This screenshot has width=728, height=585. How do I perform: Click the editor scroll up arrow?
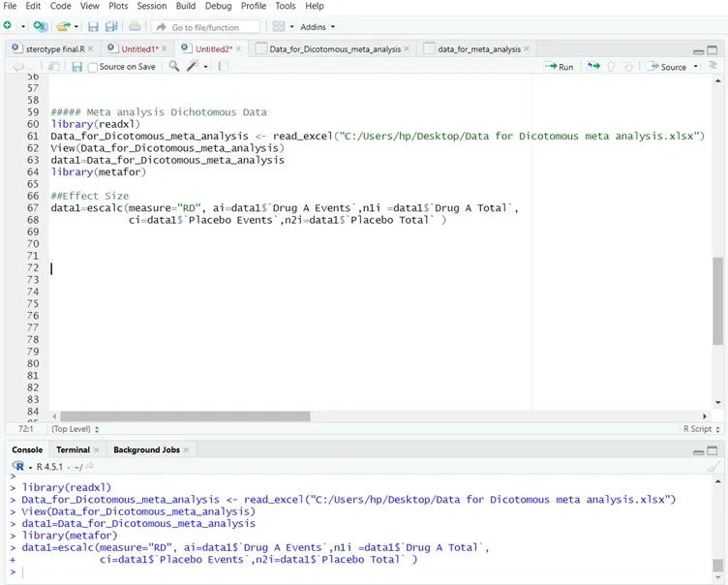[x=717, y=80]
